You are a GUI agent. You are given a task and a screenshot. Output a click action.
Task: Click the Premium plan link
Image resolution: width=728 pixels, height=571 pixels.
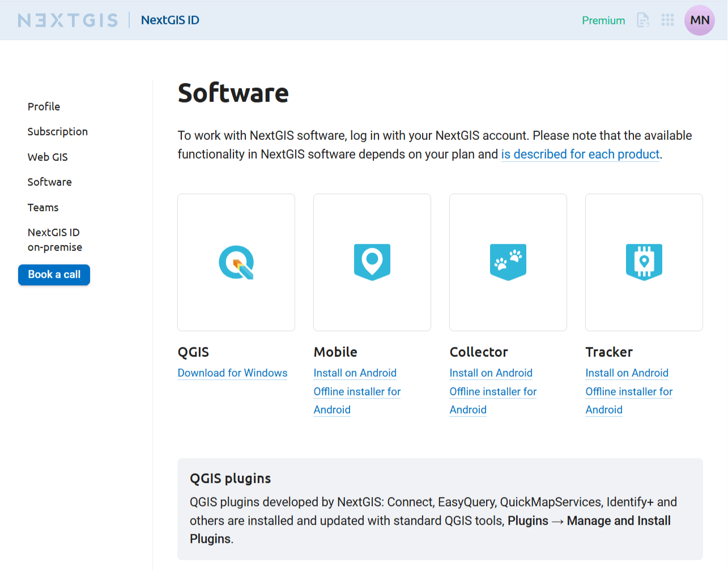click(603, 20)
